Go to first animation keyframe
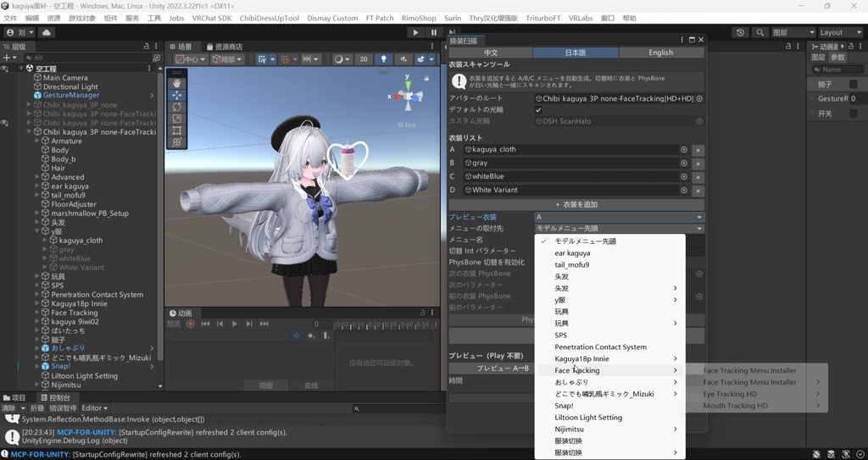The width and height of the screenshot is (868, 460). tap(205, 324)
